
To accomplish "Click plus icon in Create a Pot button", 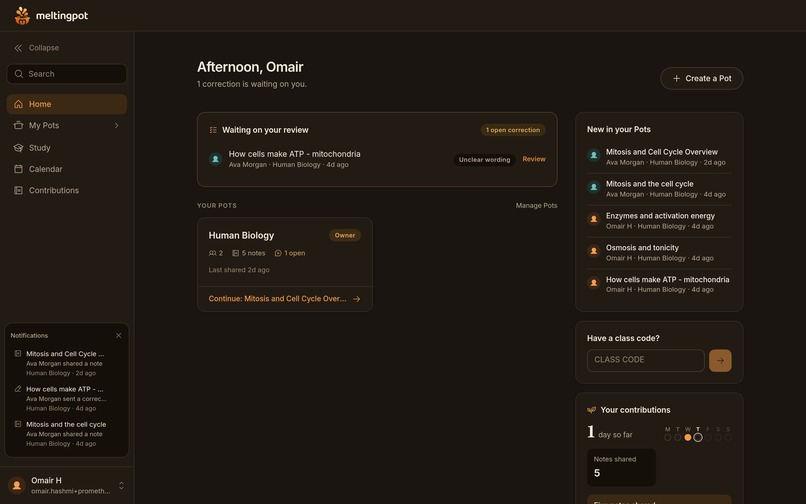I will (x=676, y=79).
